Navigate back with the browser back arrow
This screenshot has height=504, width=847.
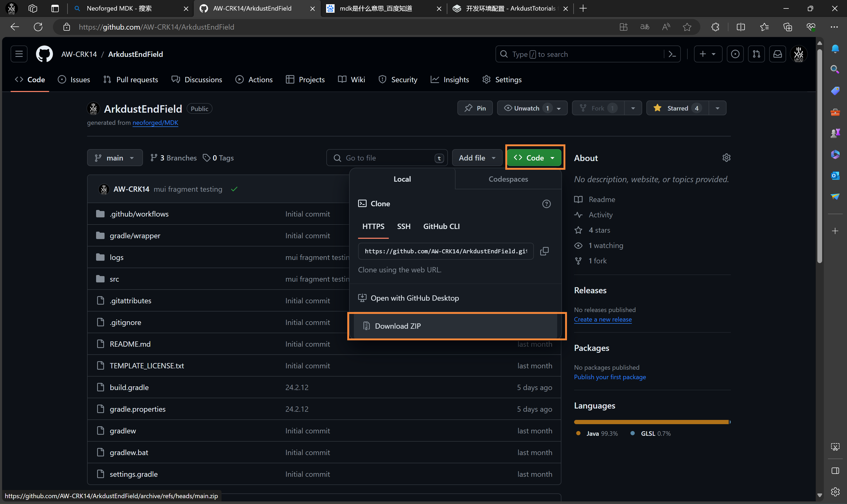[x=15, y=27]
